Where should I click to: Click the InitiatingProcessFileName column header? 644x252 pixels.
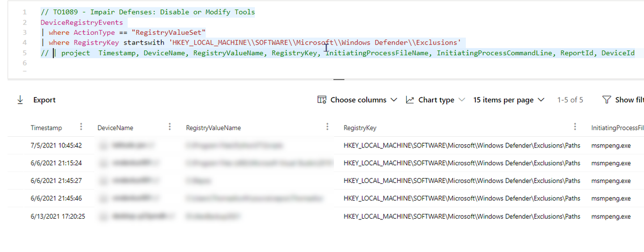click(617, 128)
